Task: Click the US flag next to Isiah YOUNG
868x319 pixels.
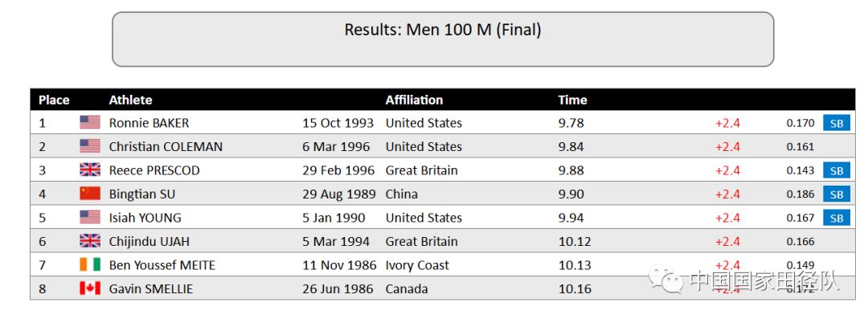Action: point(90,218)
